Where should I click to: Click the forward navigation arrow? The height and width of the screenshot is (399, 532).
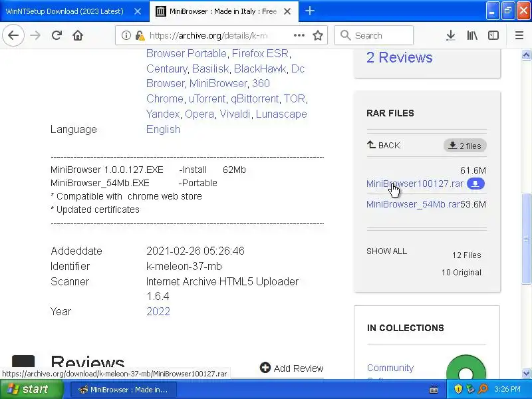[x=35, y=35]
